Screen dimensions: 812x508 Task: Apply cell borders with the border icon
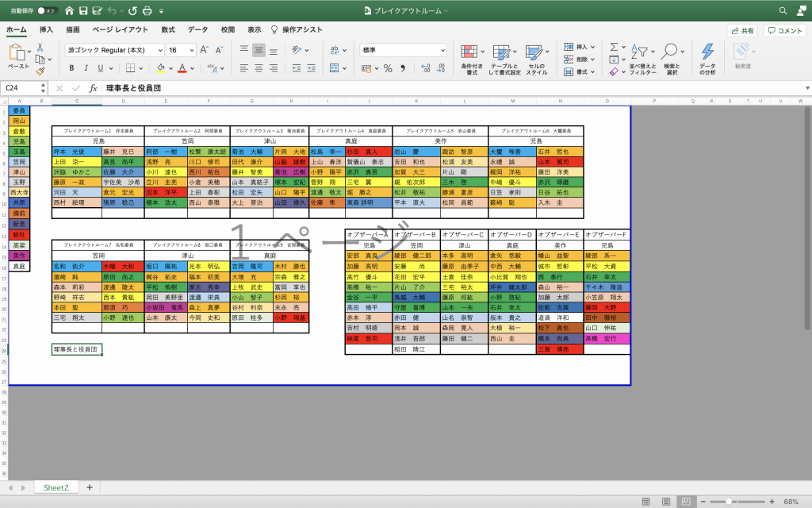(x=131, y=68)
